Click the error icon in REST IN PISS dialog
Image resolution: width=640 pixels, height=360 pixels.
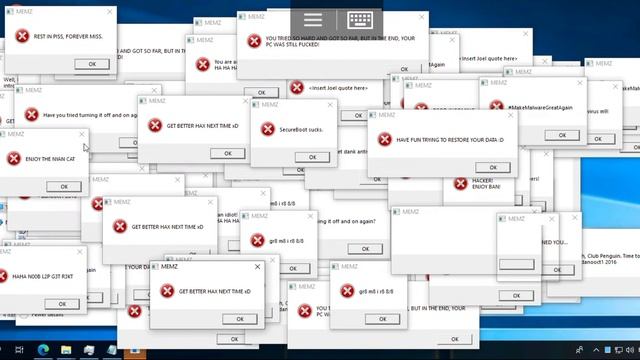[x=22, y=36]
